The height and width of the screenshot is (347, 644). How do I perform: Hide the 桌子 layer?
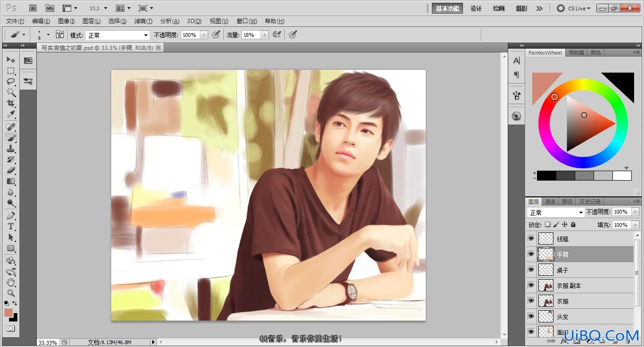[x=531, y=270]
